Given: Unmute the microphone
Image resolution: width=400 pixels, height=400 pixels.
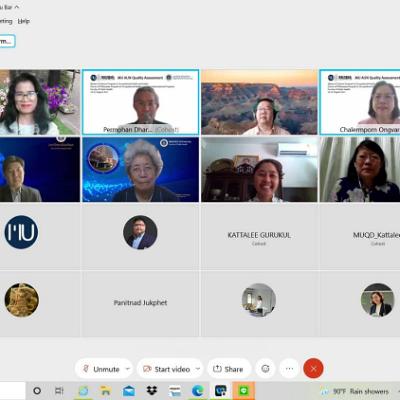Looking at the screenshot, I should pyautogui.click(x=101, y=369).
